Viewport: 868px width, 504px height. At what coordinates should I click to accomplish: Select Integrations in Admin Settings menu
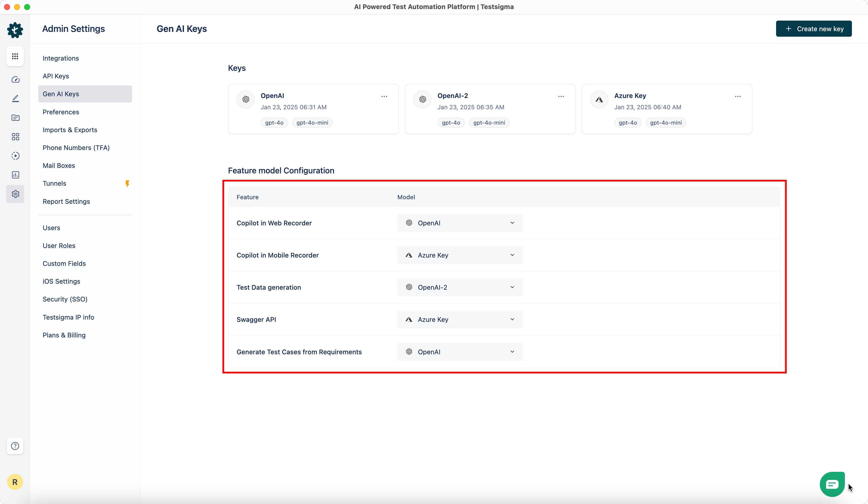click(x=61, y=58)
